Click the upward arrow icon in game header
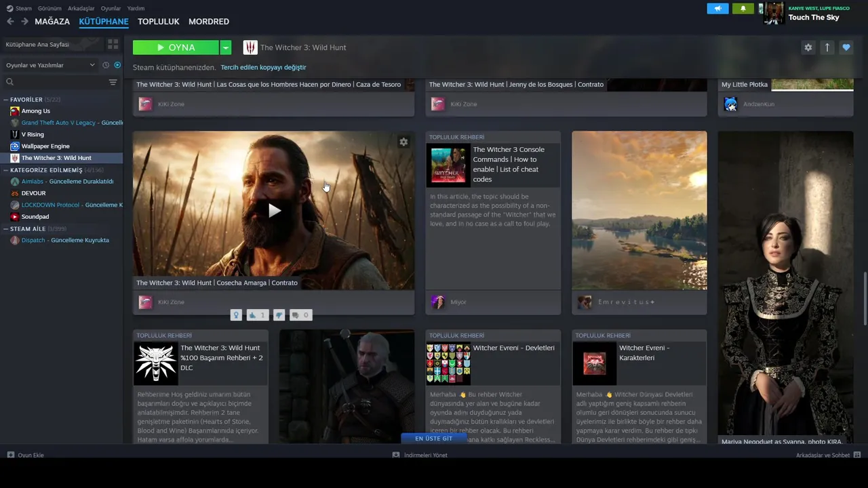The image size is (868, 488). tap(827, 47)
